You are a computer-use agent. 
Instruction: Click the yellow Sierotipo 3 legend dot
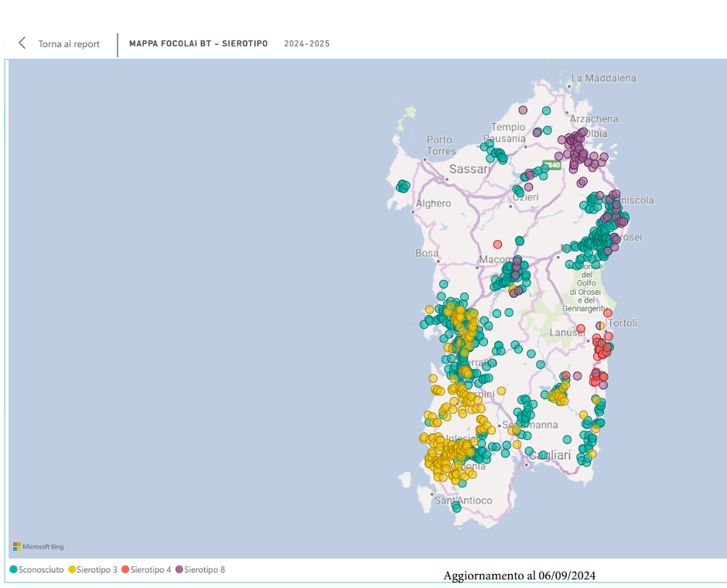click(x=72, y=570)
